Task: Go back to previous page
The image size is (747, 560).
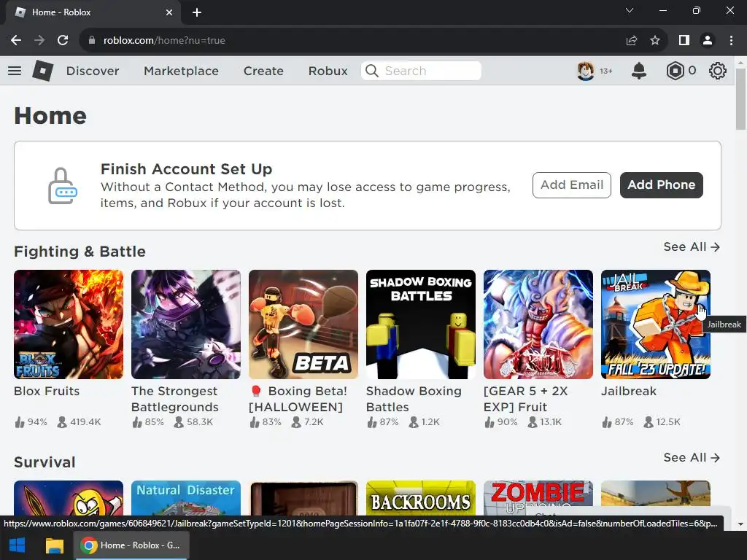Action: [16, 41]
